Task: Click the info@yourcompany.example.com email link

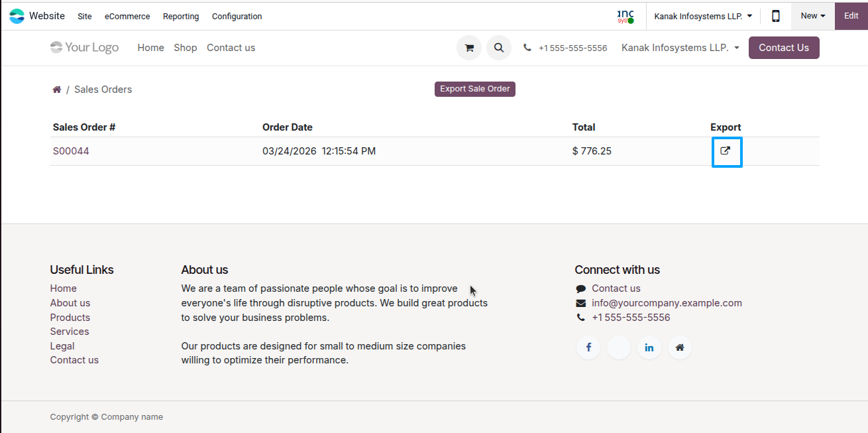Action: click(x=667, y=303)
